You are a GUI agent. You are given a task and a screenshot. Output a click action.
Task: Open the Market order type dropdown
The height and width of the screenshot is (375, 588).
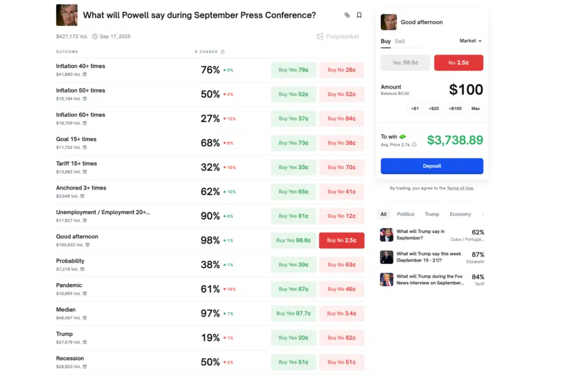(x=470, y=41)
